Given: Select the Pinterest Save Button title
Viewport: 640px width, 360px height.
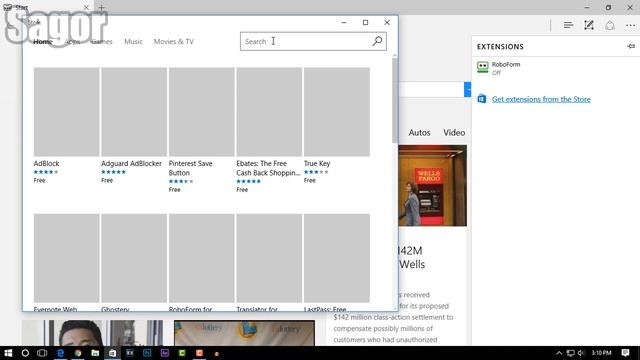Looking at the screenshot, I should click(x=191, y=168).
